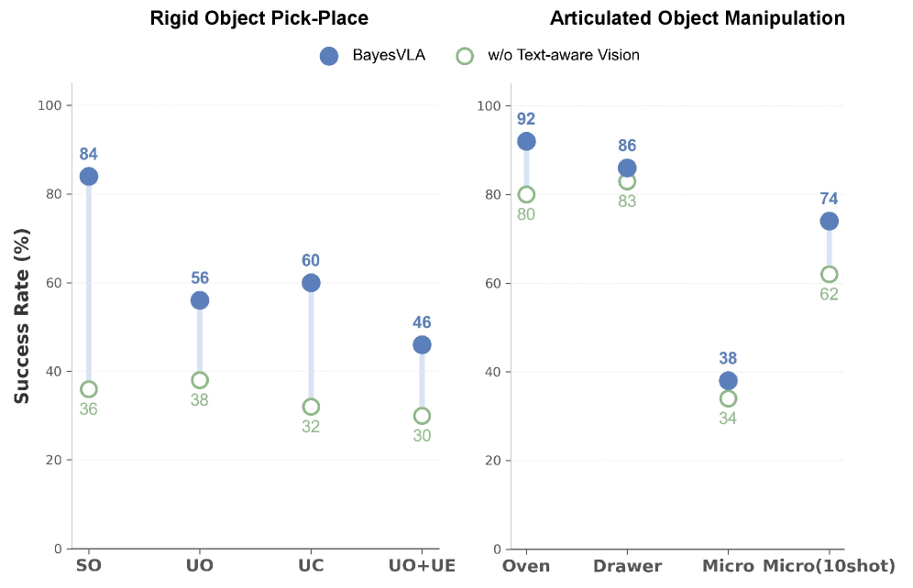Click the hollow green legend circle marker
Screen dimensions: 913x588
(465, 56)
